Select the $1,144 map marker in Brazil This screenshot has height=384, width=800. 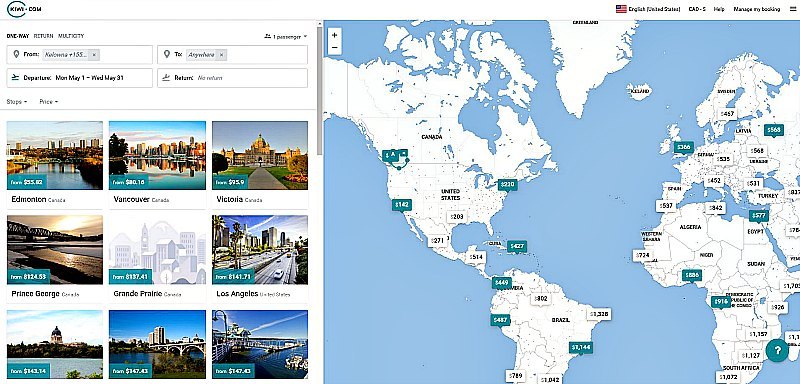[581, 348]
